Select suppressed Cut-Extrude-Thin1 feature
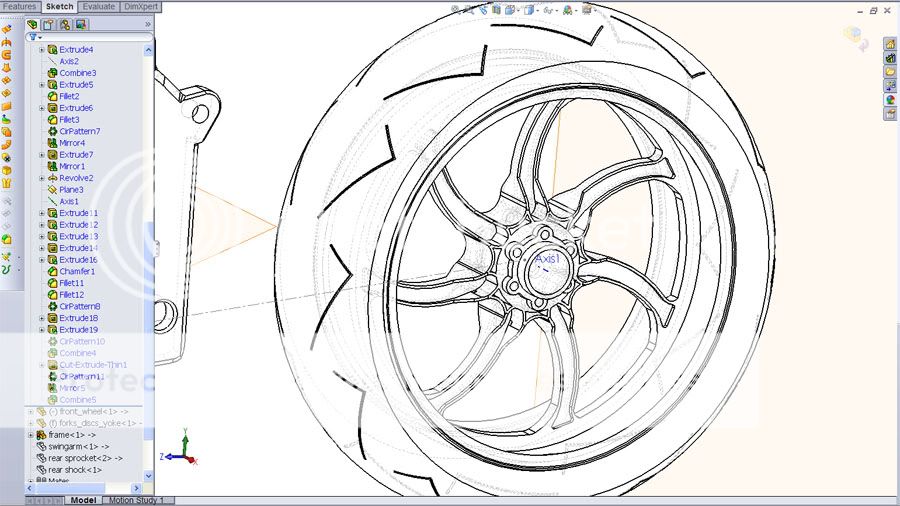The image size is (900, 506). [x=93, y=365]
